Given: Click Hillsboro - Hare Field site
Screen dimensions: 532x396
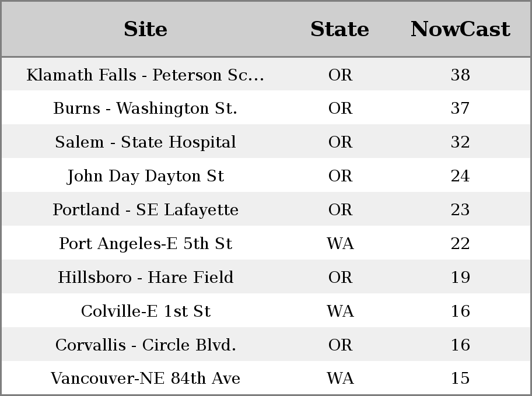Looking at the screenshot, I should pyautogui.click(x=145, y=278).
